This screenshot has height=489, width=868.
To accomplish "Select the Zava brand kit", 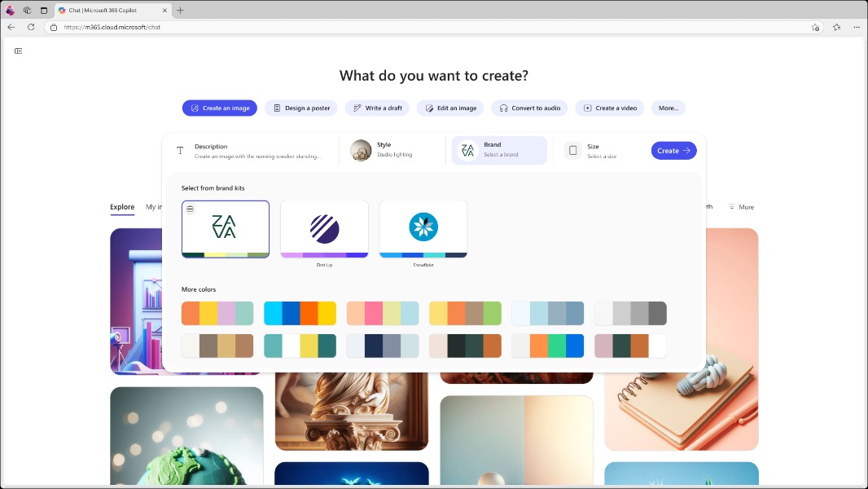I will 226,228.
